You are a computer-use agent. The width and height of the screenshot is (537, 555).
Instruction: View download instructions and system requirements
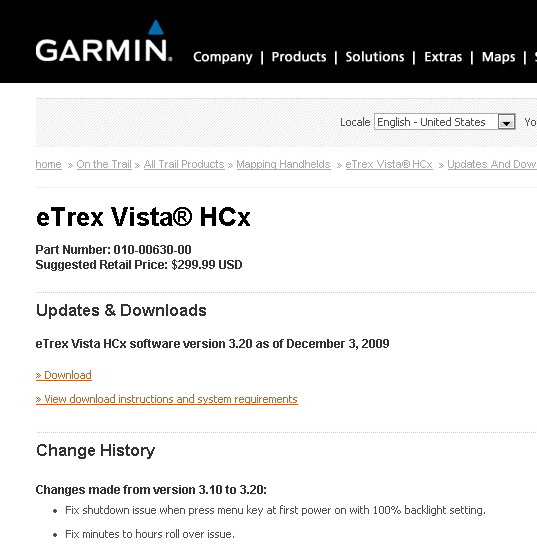[166, 399]
